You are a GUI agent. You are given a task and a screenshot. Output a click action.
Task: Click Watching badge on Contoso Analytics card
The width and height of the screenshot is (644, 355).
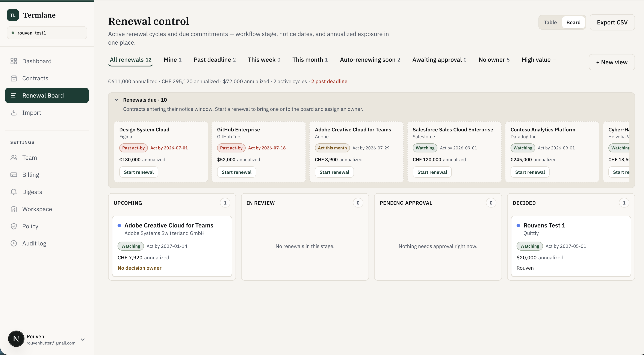tap(523, 148)
